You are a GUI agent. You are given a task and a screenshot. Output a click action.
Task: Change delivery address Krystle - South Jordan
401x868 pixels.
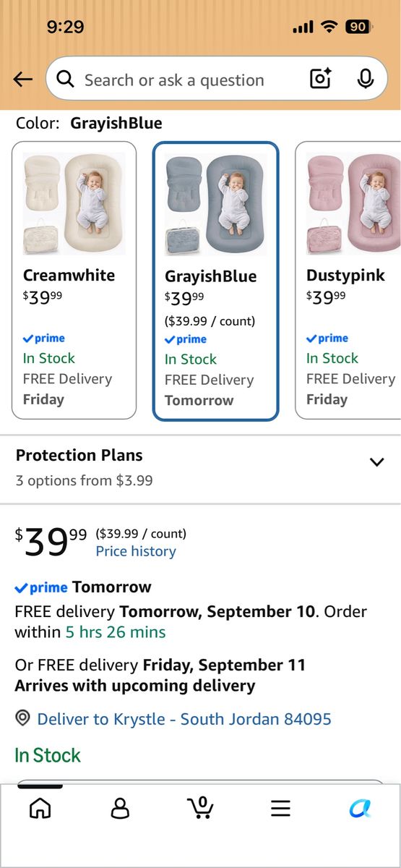click(184, 719)
